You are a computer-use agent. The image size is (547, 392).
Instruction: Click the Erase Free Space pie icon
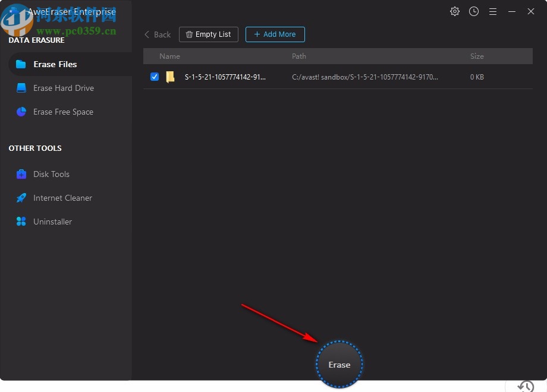(21, 112)
